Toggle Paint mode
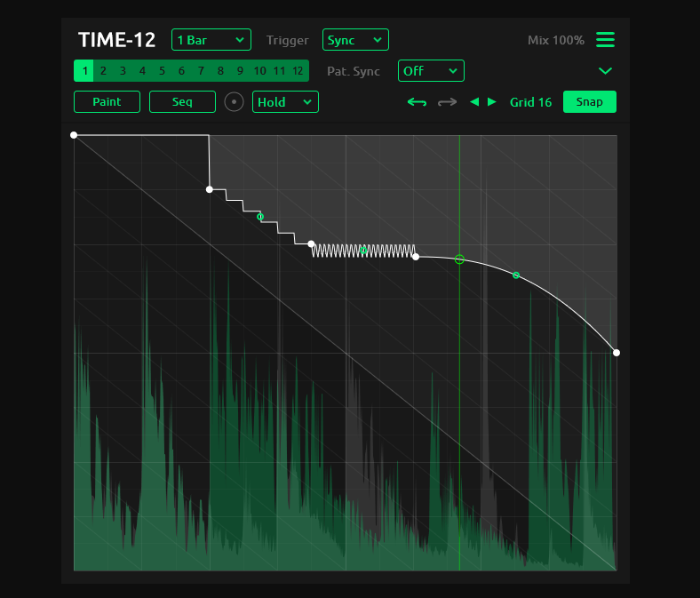700x598 pixels. click(x=107, y=102)
